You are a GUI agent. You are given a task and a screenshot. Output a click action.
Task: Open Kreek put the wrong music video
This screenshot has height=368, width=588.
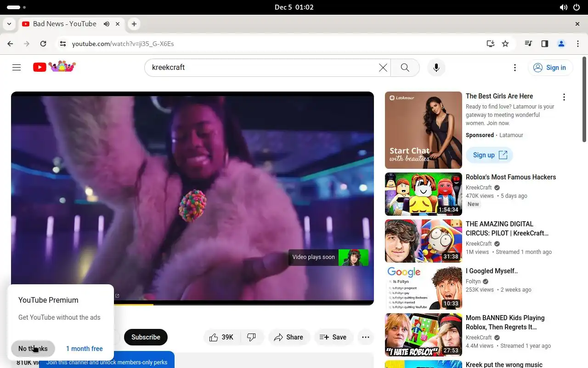point(504,365)
